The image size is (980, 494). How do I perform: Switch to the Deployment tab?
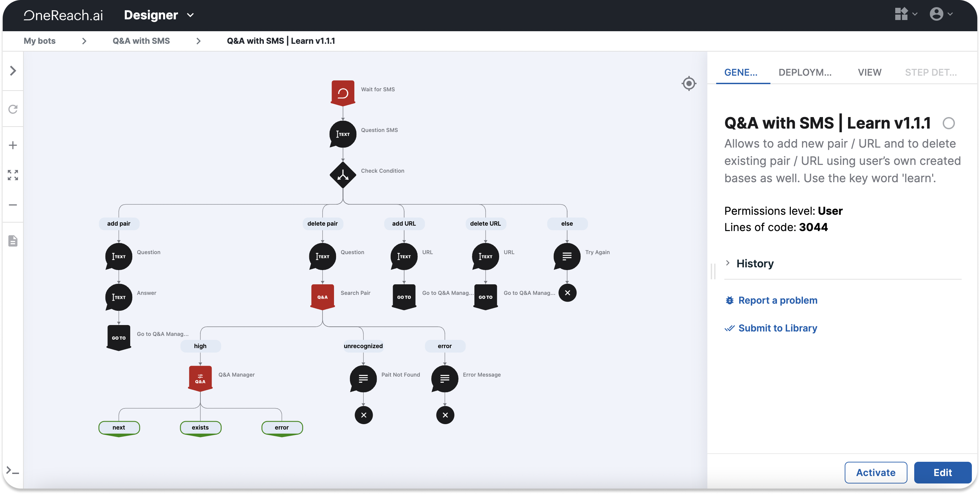tap(805, 72)
